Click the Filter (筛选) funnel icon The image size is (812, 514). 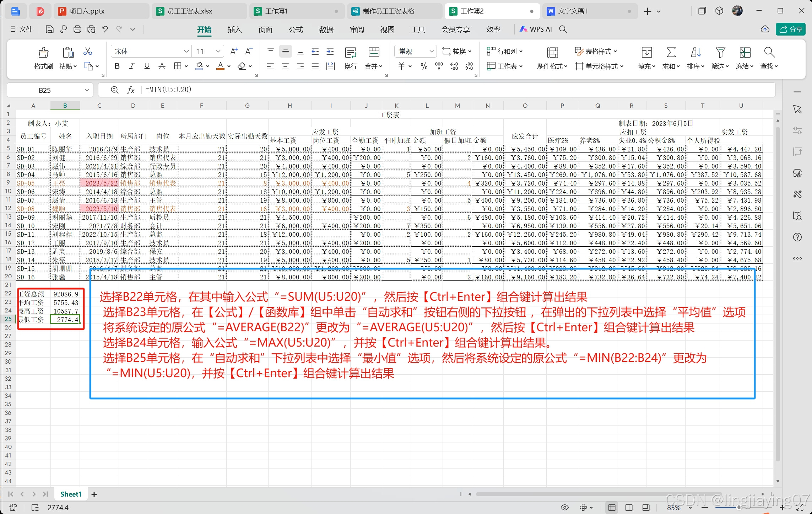[x=720, y=53]
